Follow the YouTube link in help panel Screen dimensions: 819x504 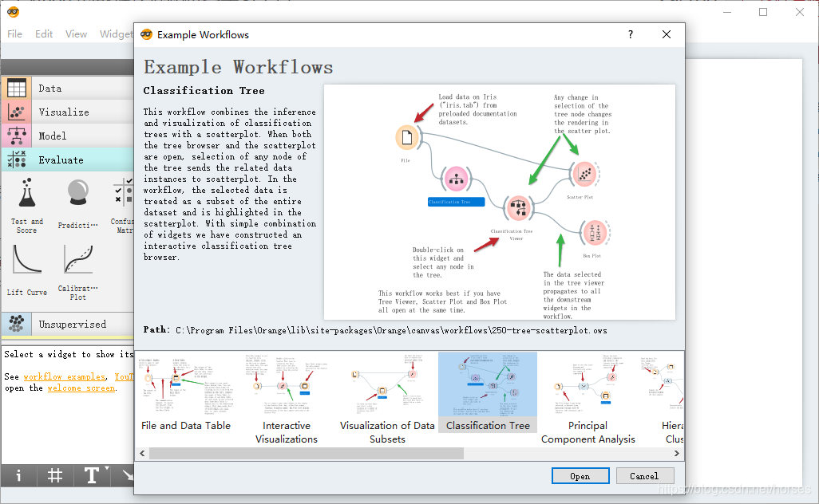[125, 376]
